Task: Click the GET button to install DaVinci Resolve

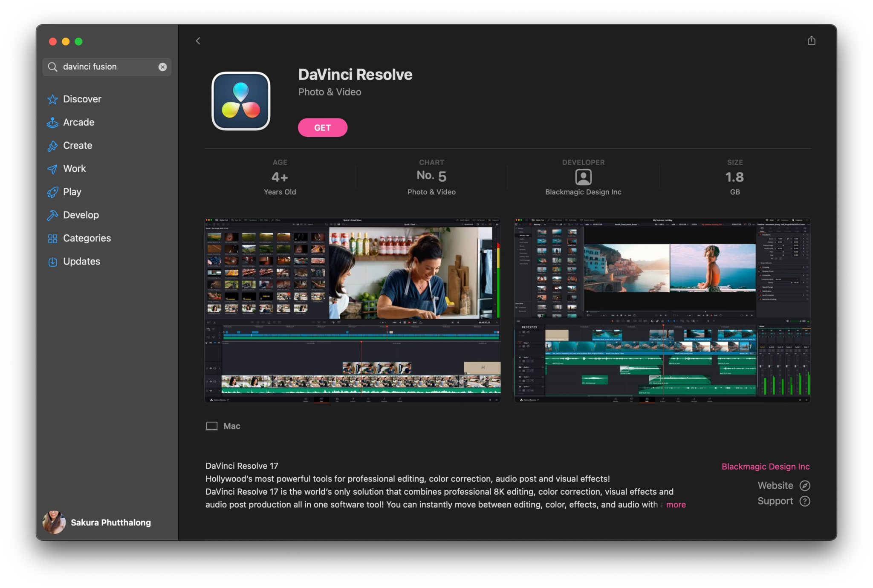Action: [x=322, y=127]
